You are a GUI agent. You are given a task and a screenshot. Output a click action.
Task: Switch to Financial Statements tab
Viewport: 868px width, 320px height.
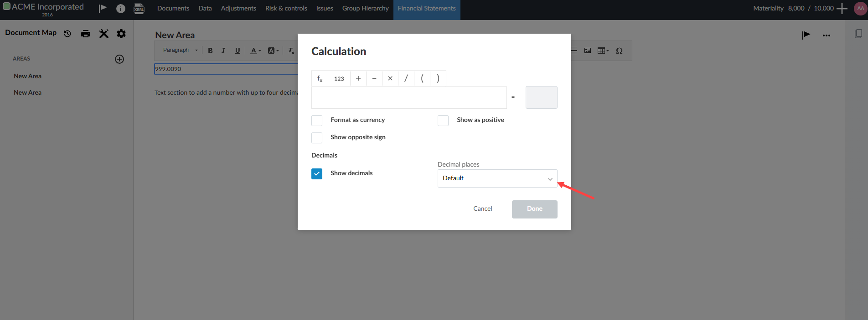426,9
